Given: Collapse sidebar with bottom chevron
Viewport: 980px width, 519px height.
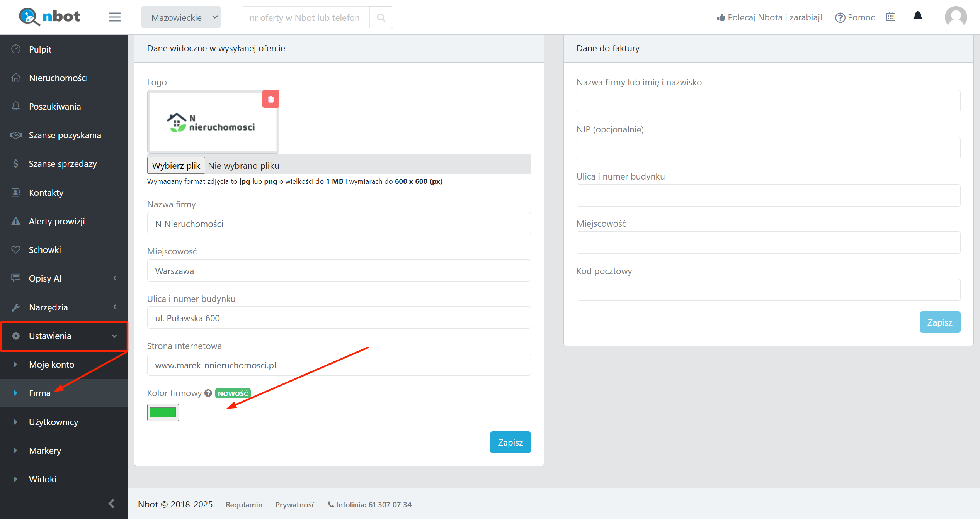Looking at the screenshot, I should click(111, 504).
